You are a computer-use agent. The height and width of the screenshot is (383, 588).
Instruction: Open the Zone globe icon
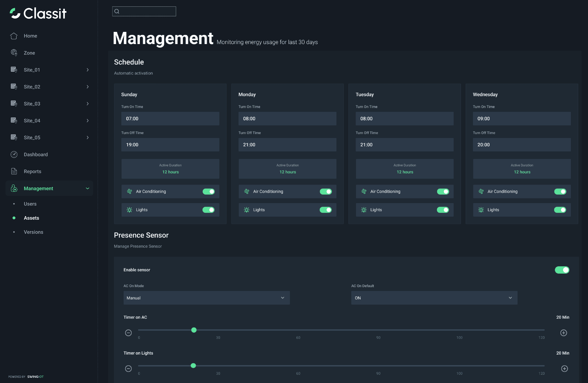click(14, 53)
